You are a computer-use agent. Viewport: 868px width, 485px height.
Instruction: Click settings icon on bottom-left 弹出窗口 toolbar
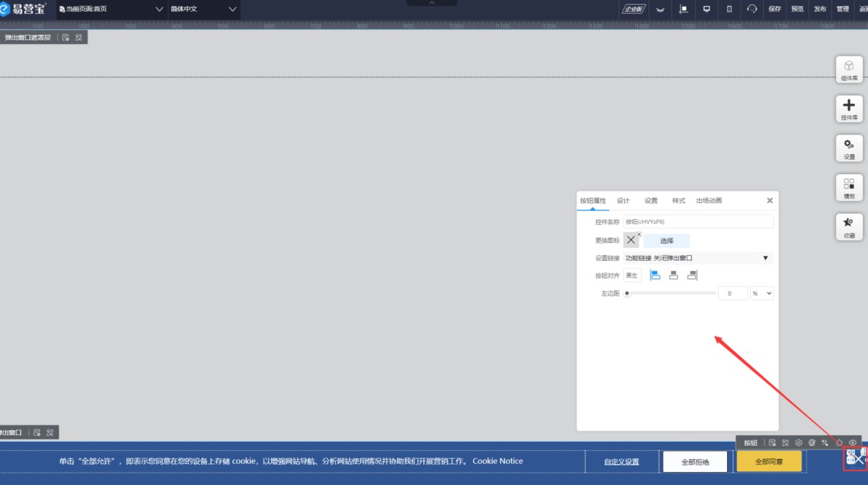point(37,432)
